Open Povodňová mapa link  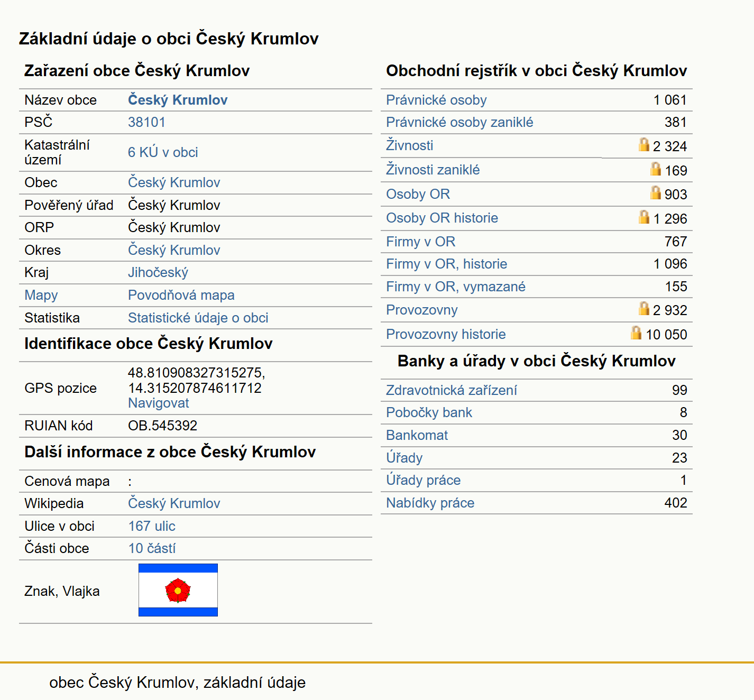pyautogui.click(x=181, y=295)
